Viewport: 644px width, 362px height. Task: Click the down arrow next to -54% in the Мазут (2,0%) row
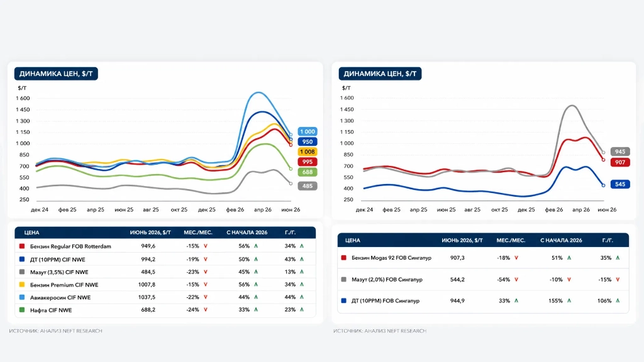coord(516,280)
